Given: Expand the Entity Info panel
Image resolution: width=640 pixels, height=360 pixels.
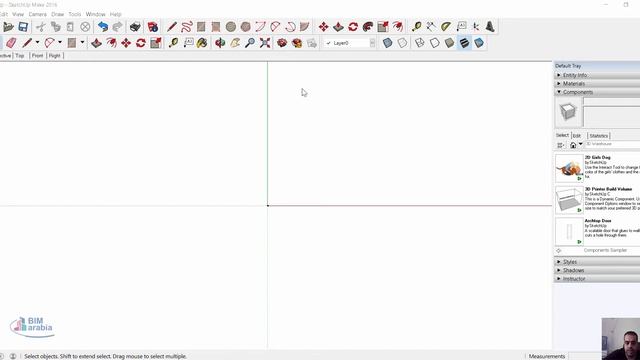Looking at the screenshot, I should pyautogui.click(x=597, y=75).
